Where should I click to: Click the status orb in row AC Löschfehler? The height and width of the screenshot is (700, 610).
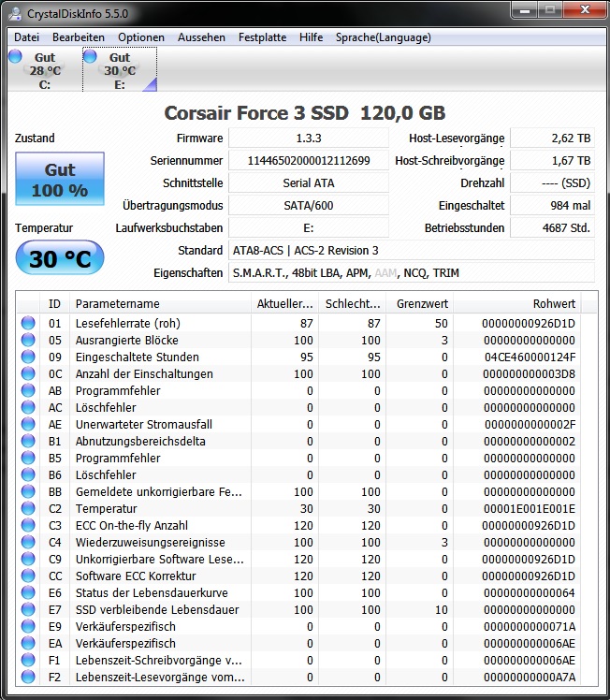coord(28,407)
